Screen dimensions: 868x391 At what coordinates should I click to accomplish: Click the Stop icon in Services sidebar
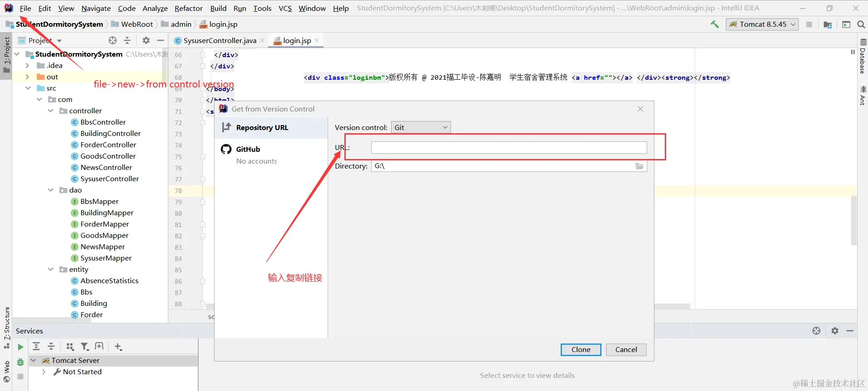[x=20, y=377]
